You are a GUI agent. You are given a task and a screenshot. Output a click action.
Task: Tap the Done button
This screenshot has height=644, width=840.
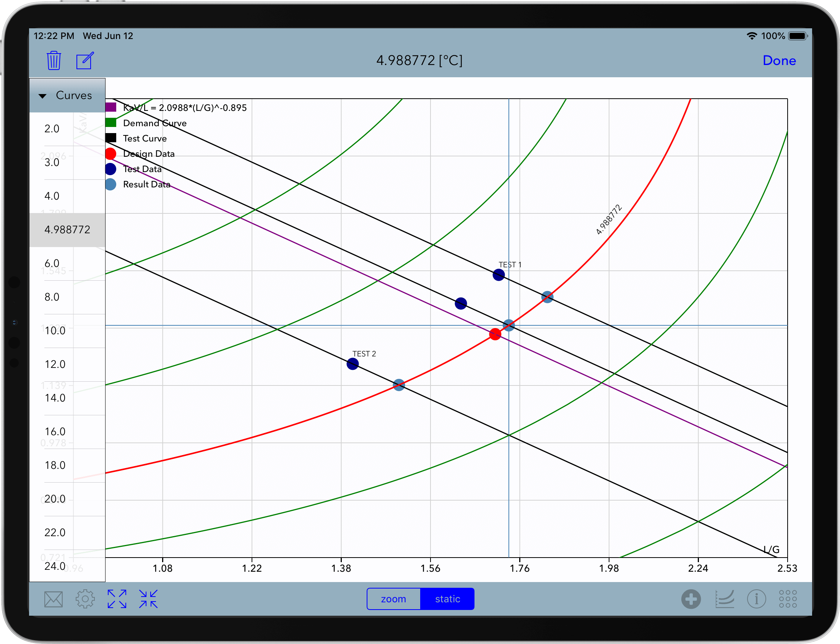(x=779, y=60)
